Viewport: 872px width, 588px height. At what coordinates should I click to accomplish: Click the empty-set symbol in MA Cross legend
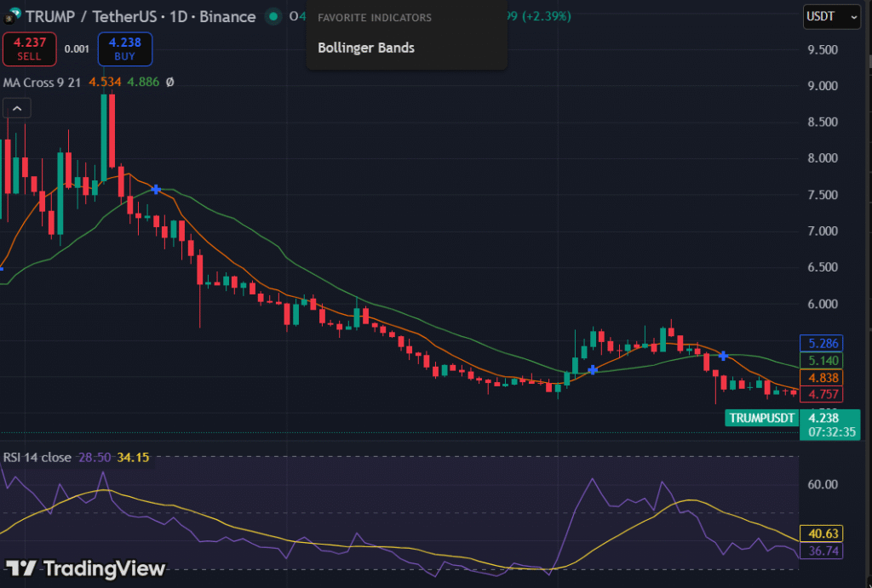[x=169, y=83]
